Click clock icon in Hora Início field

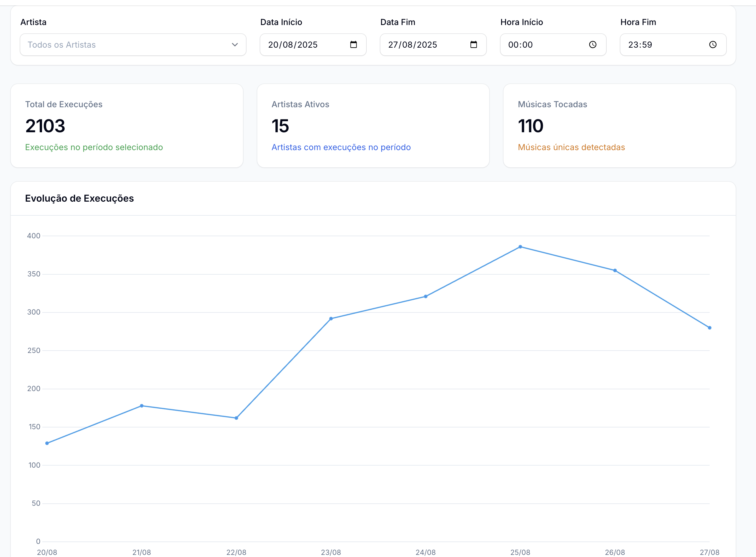592,44
